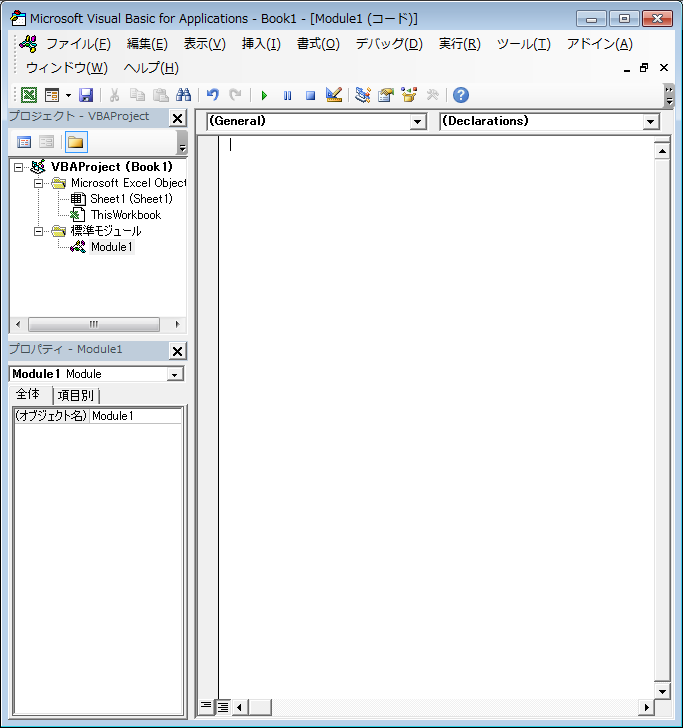
Task: Click project panel scroll right arrow
Action: (x=177, y=324)
